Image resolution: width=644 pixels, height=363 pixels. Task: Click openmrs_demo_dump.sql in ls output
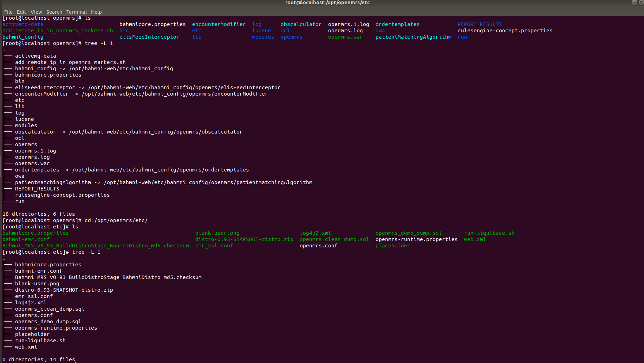point(408,233)
